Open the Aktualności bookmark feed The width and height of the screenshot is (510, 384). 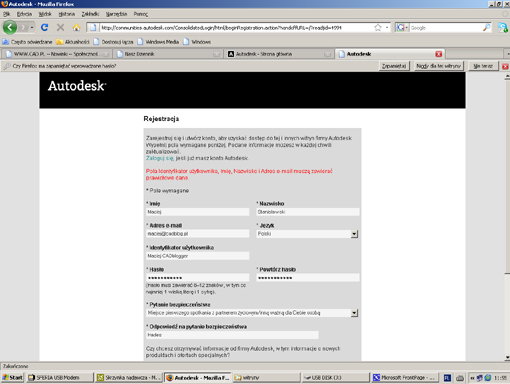(73, 42)
